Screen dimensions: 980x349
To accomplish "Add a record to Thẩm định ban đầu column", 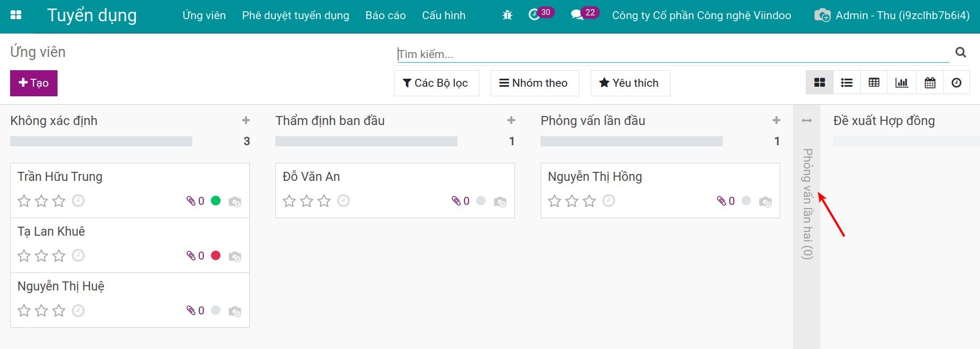I will click(x=511, y=120).
